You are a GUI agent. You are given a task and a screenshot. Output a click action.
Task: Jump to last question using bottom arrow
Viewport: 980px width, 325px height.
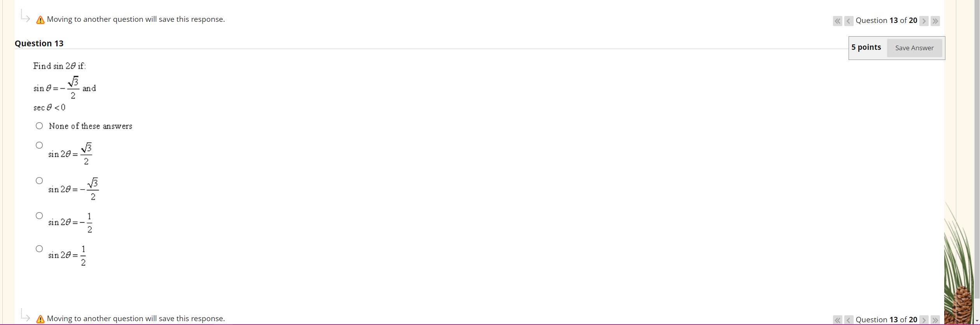pos(935,320)
